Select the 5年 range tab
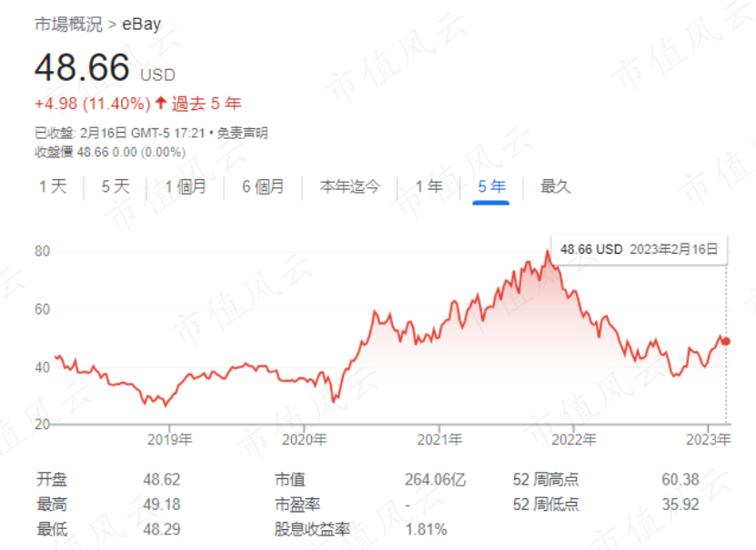The image size is (756, 550). 491,186
